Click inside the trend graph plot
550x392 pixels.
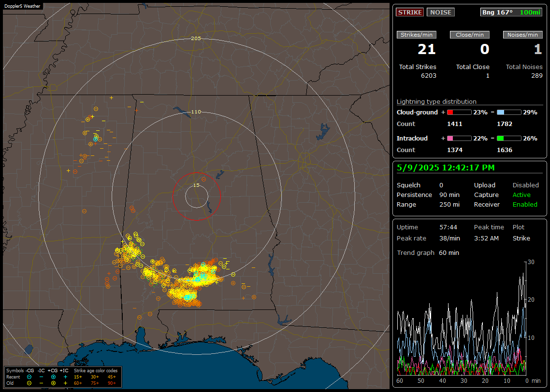(461, 318)
